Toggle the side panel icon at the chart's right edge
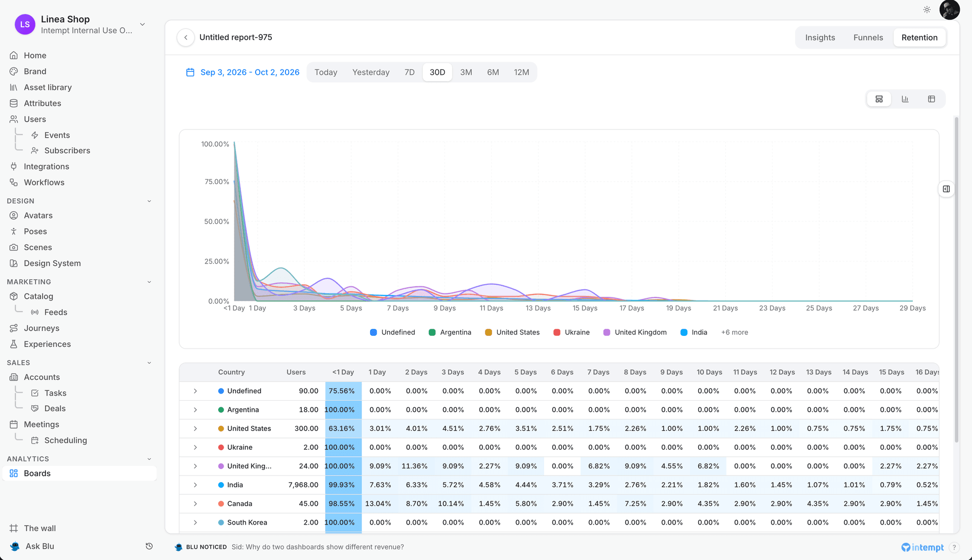 (x=946, y=189)
